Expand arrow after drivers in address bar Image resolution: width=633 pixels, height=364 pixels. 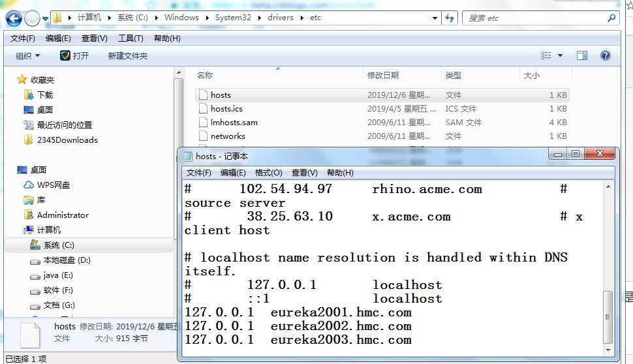coord(301,18)
